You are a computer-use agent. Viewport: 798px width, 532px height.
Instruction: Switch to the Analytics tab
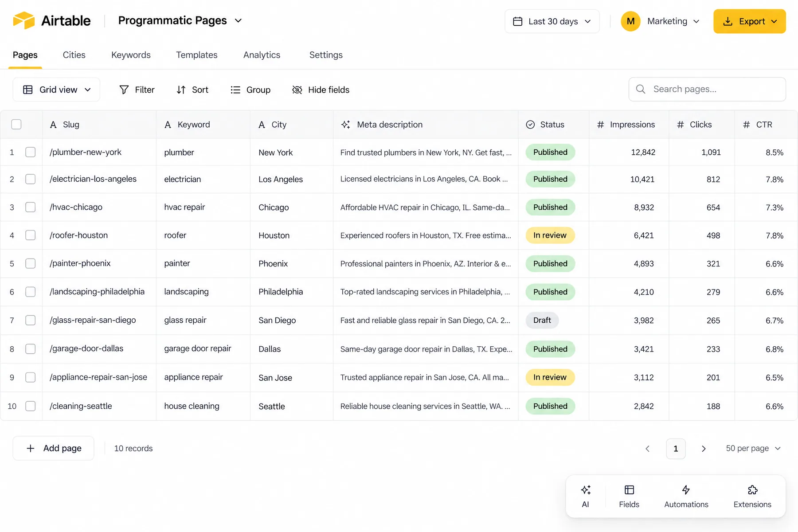pos(262,55)
